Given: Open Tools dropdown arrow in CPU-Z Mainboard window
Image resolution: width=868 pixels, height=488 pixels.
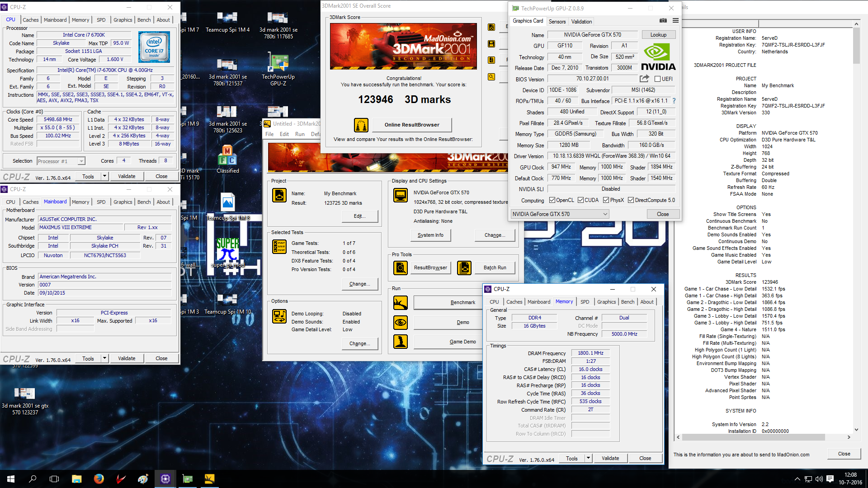Looking at the screenshot, I should click(x=104, y=358).
